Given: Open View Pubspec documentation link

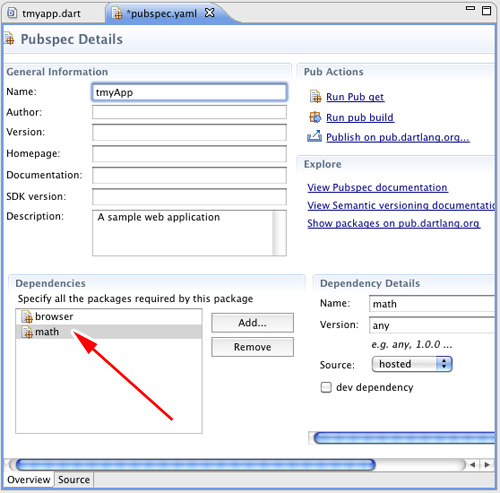Looking at the screenshot, I should [x=377, y=188].
